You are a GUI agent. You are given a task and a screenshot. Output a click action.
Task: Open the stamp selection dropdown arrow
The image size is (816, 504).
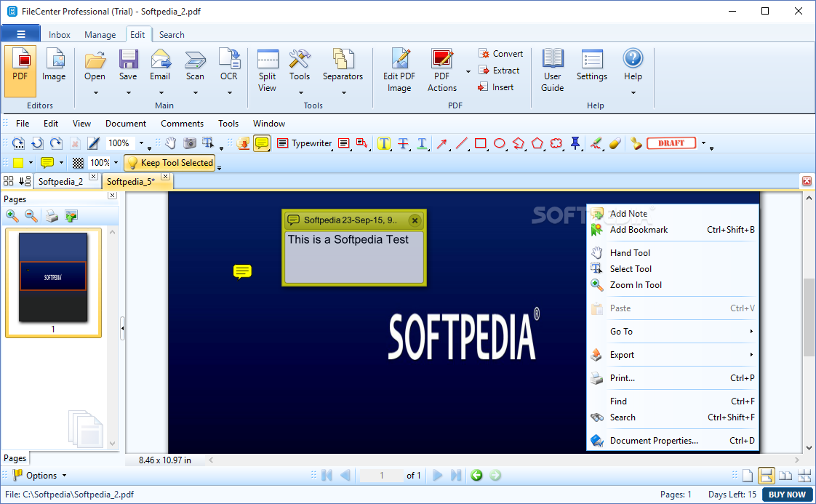[x=703, y=143]
